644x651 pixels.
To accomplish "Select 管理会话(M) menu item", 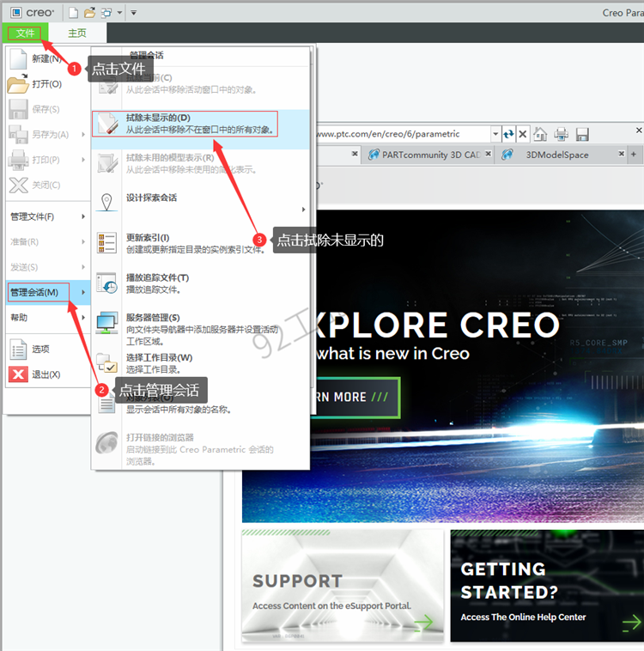I will [x=48, y=292].
